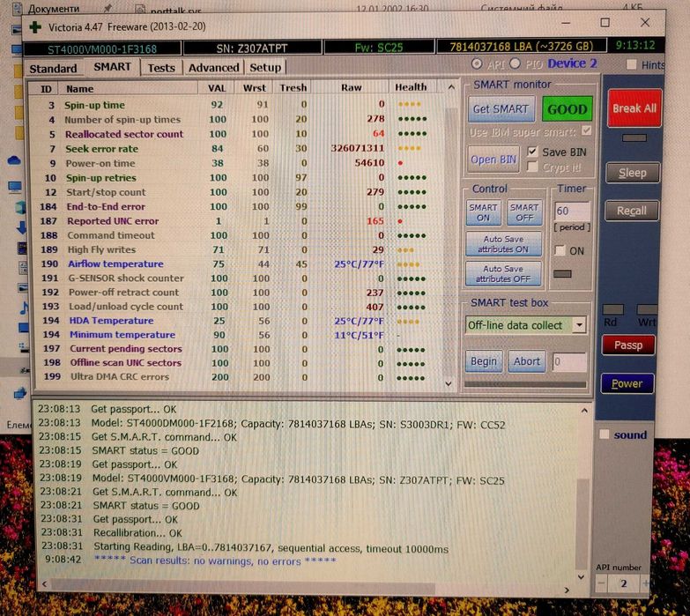Click the blue Power button

(x=627, y=383)
